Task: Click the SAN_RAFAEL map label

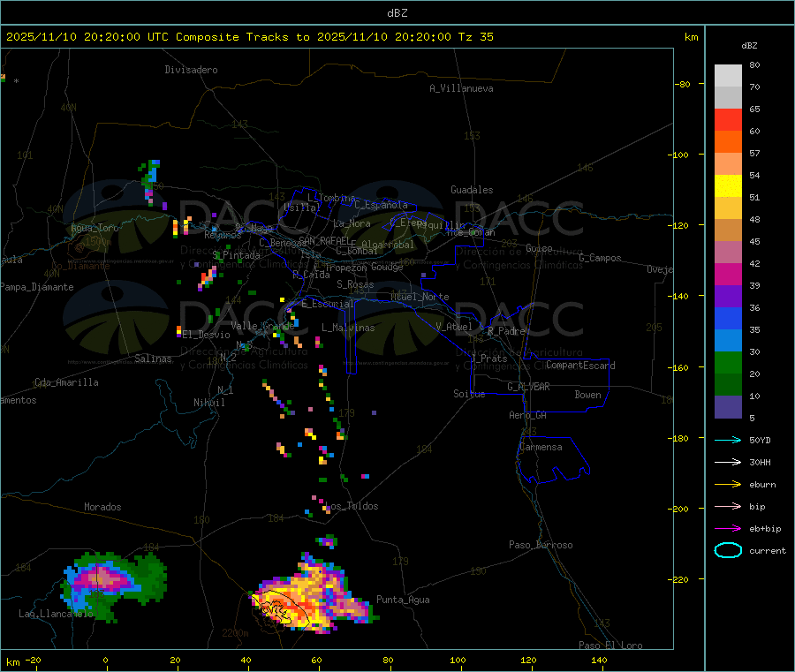Action: [324, 240]
